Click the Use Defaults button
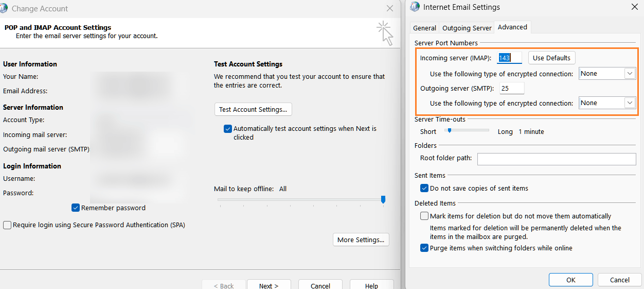This screenshot has width=644, height=289. point(551,58)
